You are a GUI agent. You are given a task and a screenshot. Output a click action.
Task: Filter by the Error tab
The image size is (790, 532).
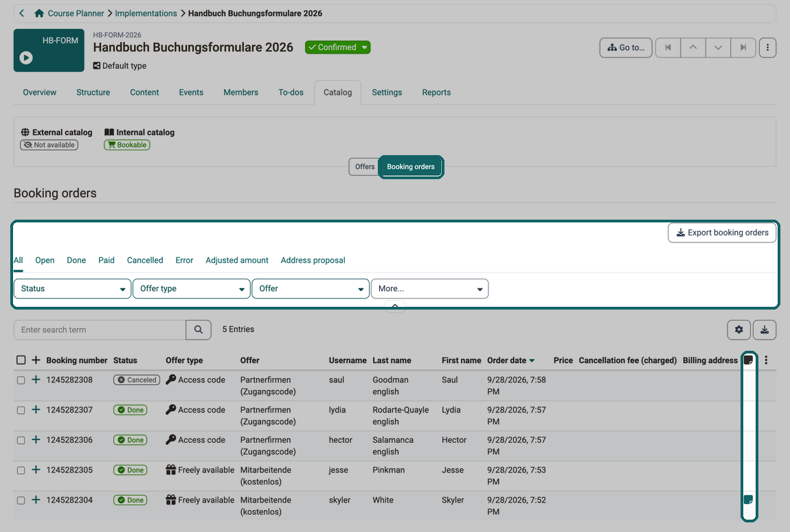[184, 260]
